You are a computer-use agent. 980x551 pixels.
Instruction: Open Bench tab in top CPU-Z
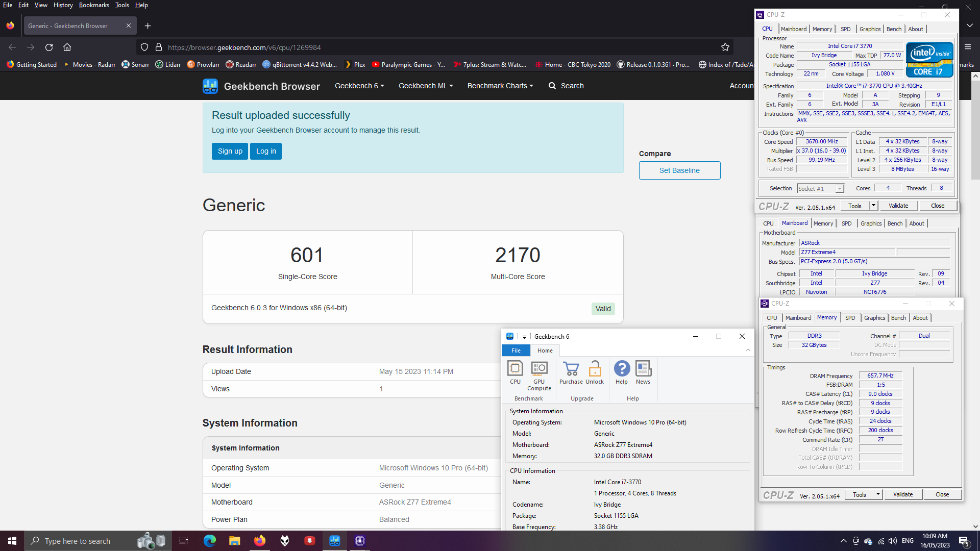pos(894,29)
